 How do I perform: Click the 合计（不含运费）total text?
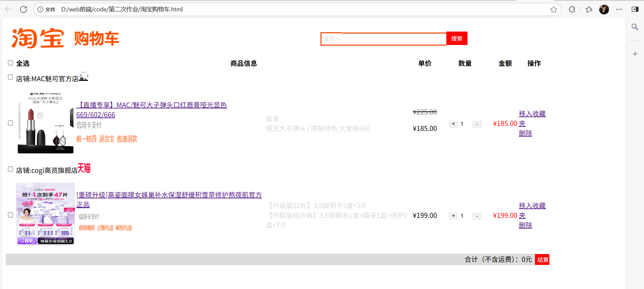coord(498,259)
